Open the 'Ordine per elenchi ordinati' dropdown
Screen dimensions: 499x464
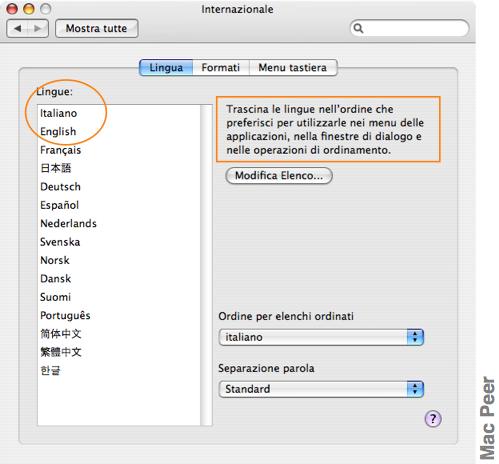[x=321, y=337]
